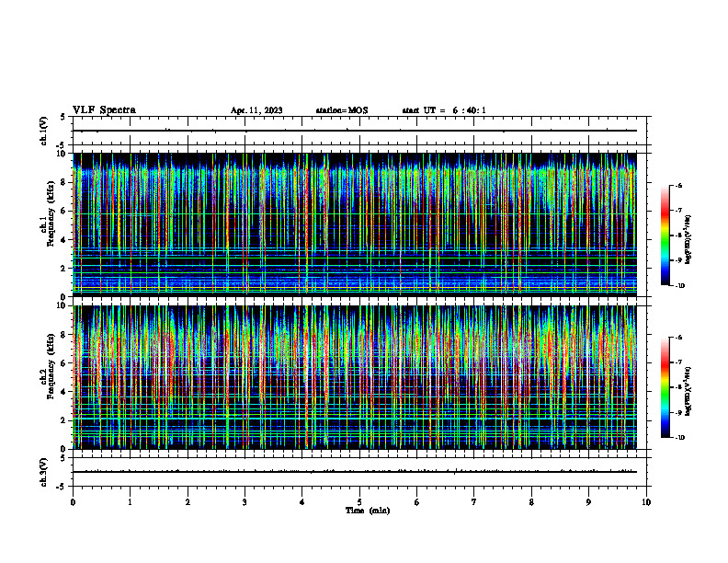
Task: Click the "ch.1(V)" axis label of top waveform
Action: click(x=44, y=131)
